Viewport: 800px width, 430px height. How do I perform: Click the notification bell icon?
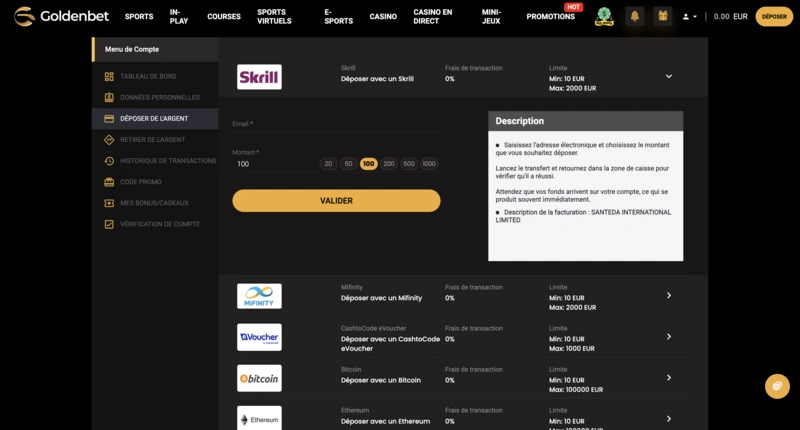tap(634, 16)
